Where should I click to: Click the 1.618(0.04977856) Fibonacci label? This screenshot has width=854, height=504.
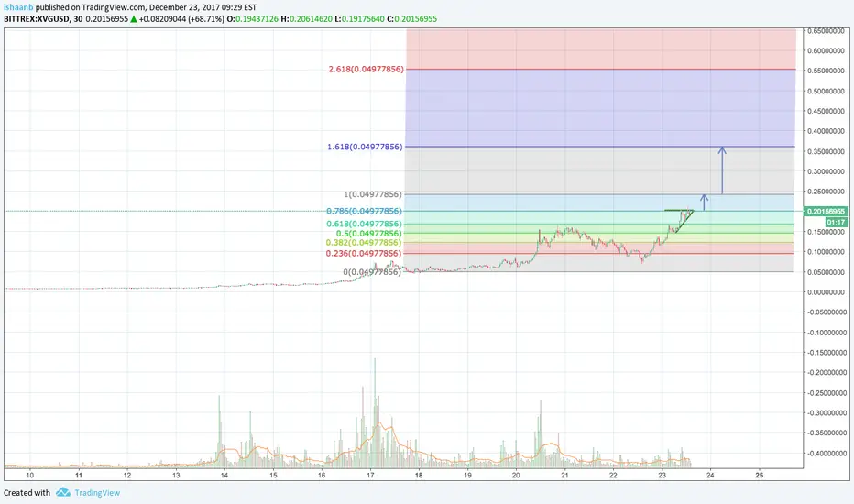[x=365, y=147]
